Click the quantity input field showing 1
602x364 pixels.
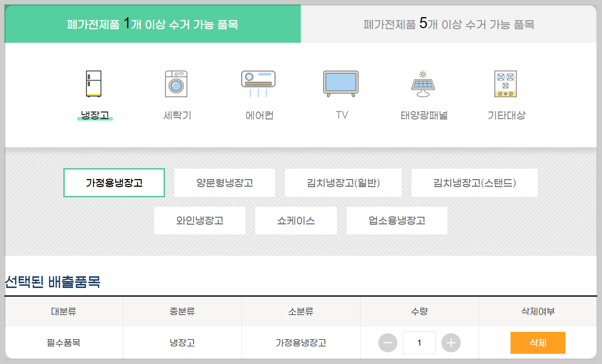pyautogui.click(x=419, y=342)
